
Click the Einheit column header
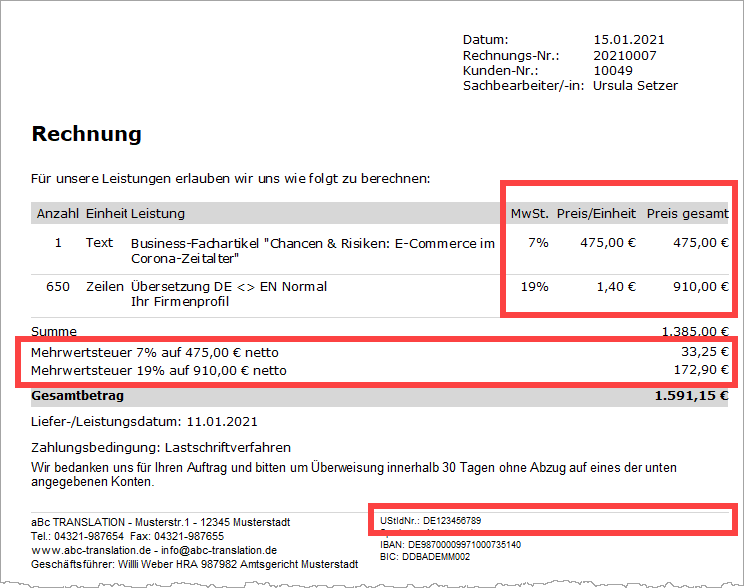click(x=106, y=214)
